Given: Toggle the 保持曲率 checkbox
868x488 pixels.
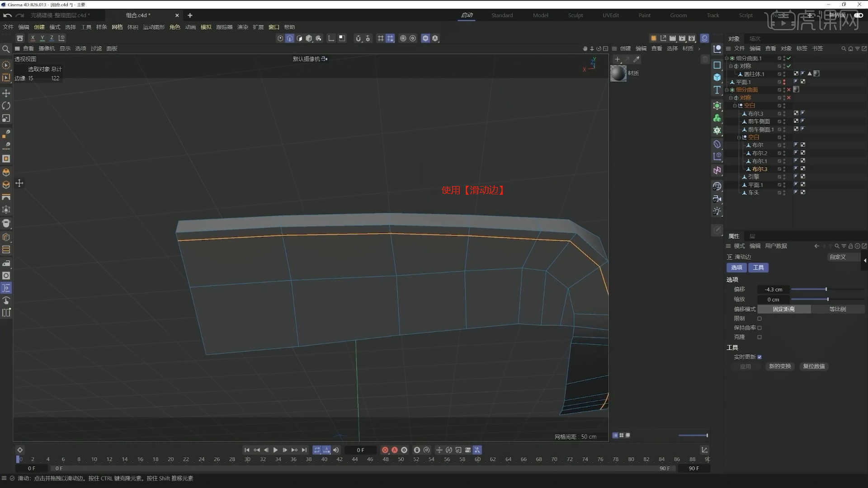Looking at the screenshot, I should click(x=759, y=328).
